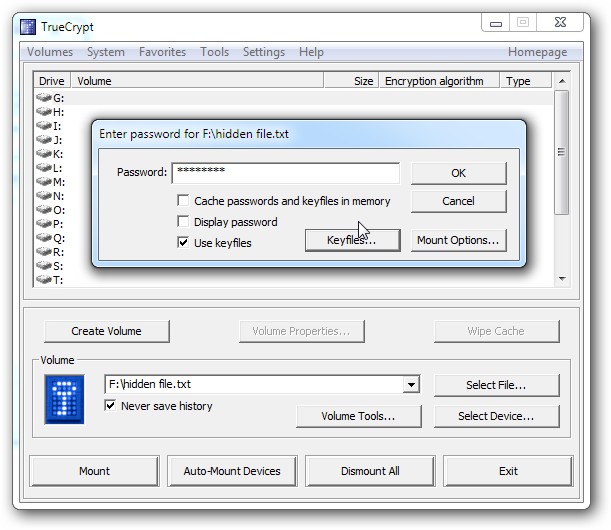Sort by the Volume column header

(197, 81)
